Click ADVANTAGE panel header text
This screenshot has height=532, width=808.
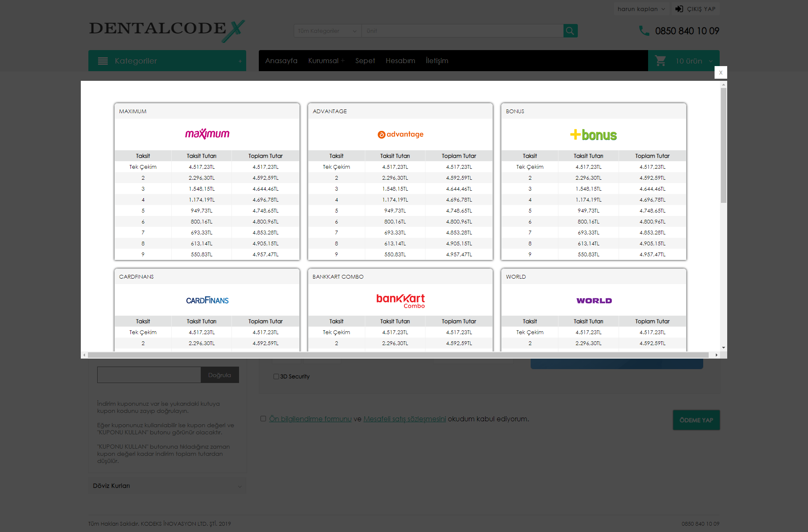click(330, 111)
